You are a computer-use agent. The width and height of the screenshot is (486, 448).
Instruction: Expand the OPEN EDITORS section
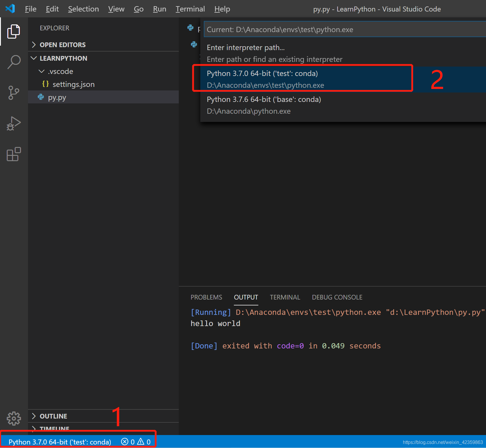click(103, 45)
